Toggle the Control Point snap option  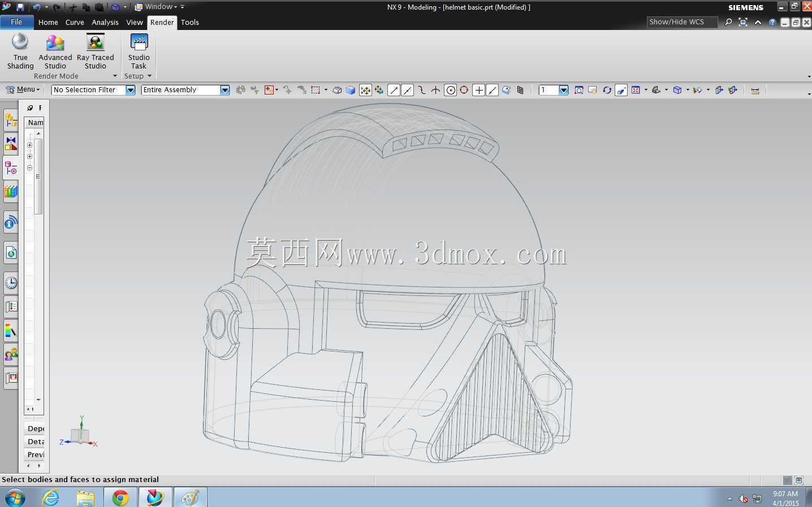click(421, 90)
